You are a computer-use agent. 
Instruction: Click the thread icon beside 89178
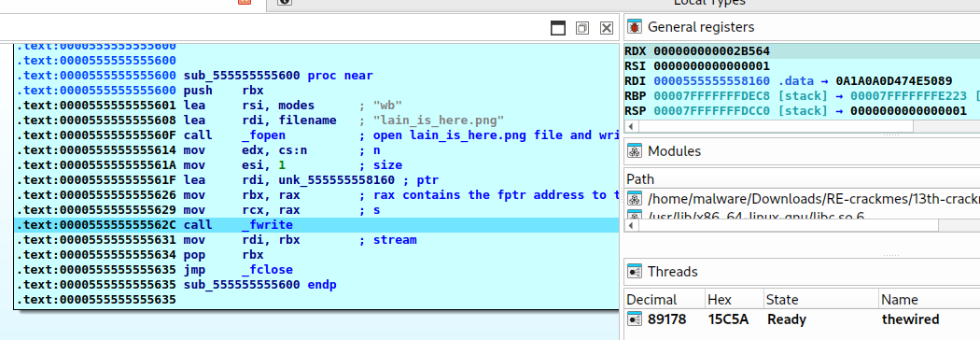635,319
